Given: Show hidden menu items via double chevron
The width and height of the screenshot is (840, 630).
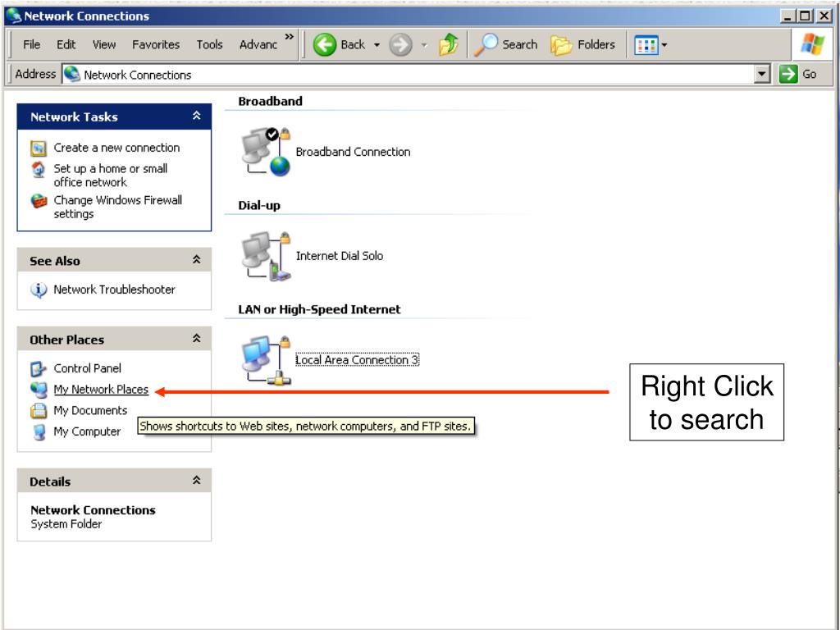Looking at the screenshot, I should (290, 36).
